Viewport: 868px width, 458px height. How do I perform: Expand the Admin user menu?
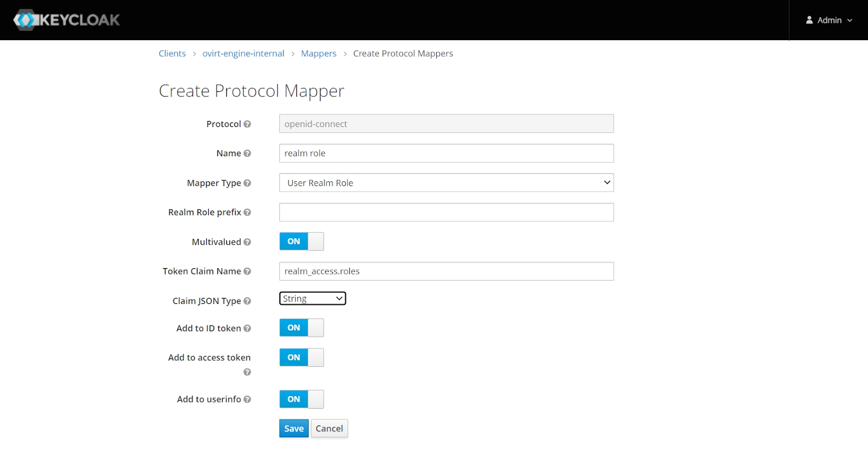829,20
